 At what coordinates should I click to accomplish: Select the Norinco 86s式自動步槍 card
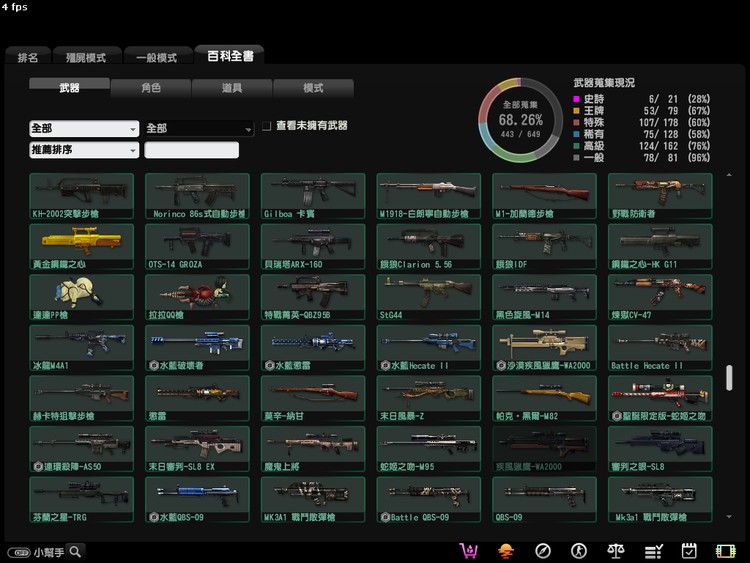tap(197, 196)
